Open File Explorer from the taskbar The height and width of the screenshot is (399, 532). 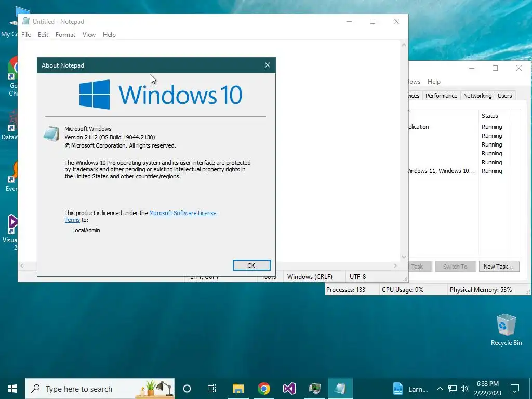pyautogui.click(x=238, y=389)
